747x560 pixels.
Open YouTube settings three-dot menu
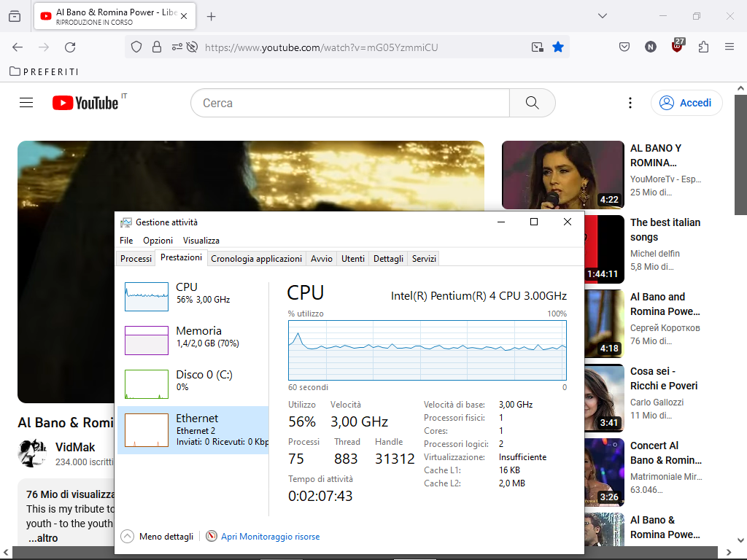pos(630,103)
